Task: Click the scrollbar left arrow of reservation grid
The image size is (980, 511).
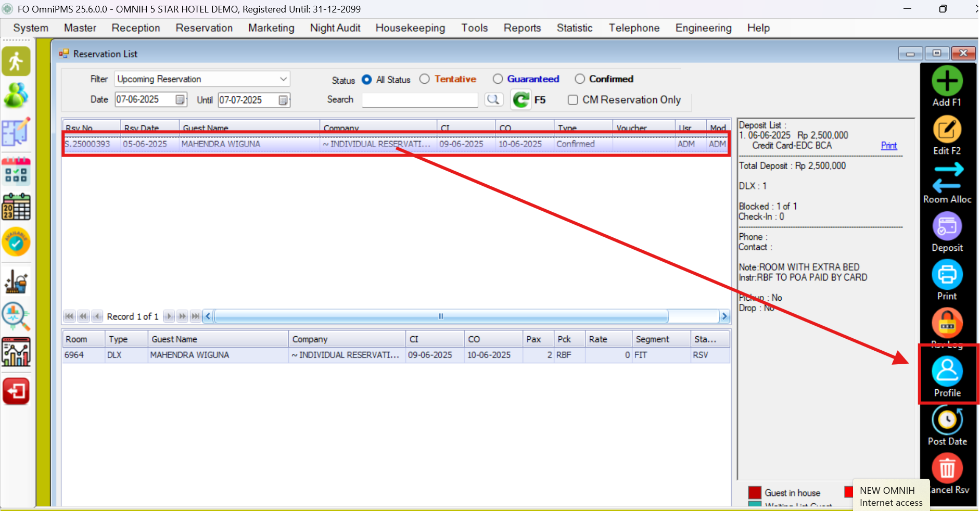Action: [208, 316]
